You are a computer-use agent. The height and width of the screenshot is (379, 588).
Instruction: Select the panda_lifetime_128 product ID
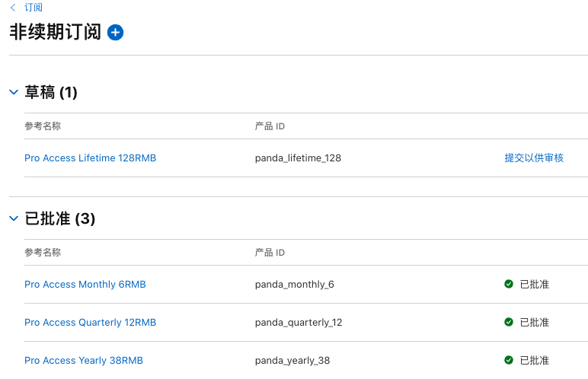298,158
